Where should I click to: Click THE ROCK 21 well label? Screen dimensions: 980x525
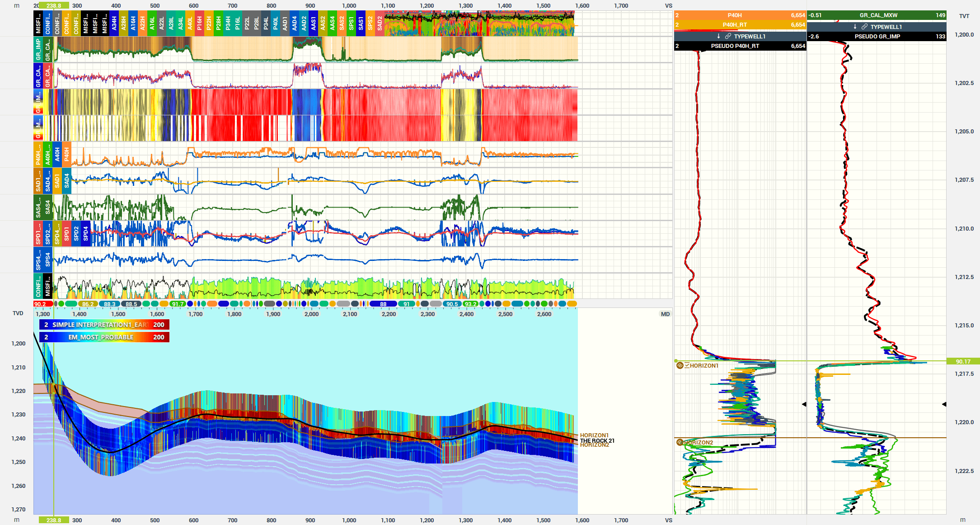[597, 440]
